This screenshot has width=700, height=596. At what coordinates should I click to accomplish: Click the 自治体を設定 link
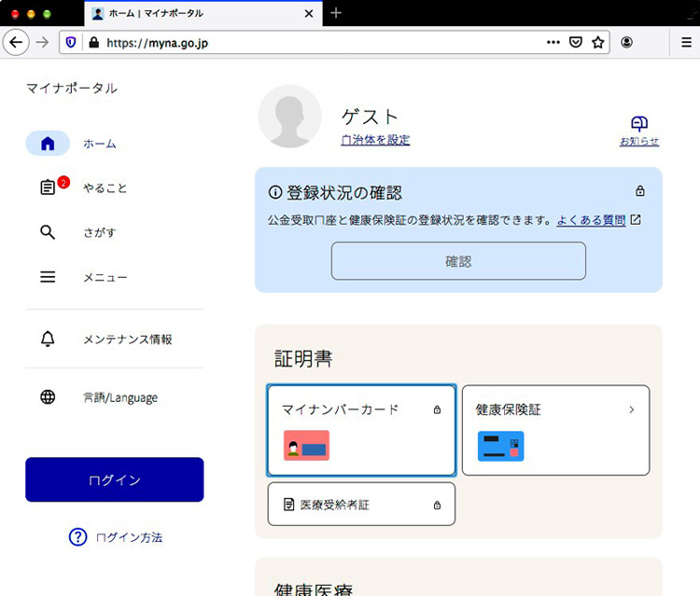pos(375,140)
